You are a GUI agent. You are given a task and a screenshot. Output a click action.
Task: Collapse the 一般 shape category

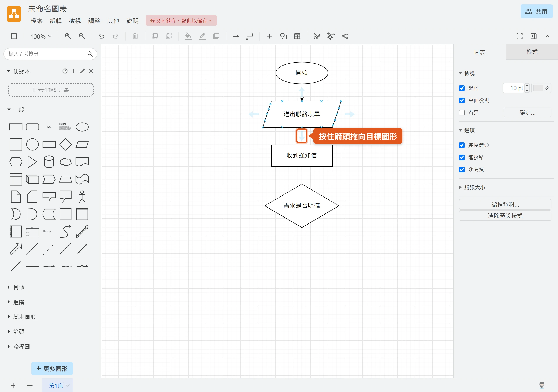[x=16, y=110]
